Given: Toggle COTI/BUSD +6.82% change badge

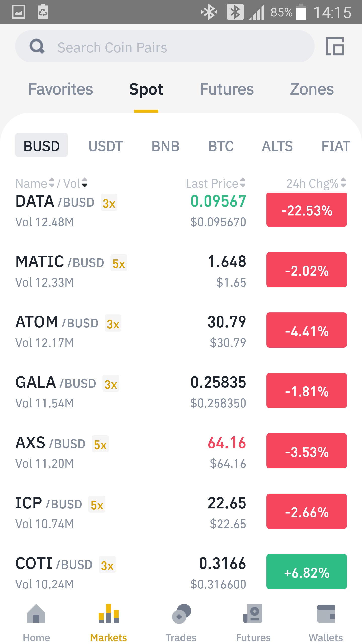Looking at the screenshot, I should 307,572.
